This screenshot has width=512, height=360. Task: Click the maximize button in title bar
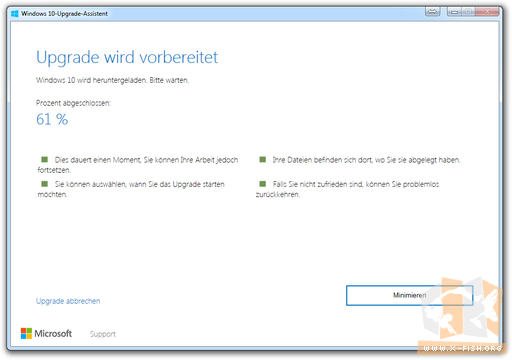pyautogui.click(x=468, y=12)
